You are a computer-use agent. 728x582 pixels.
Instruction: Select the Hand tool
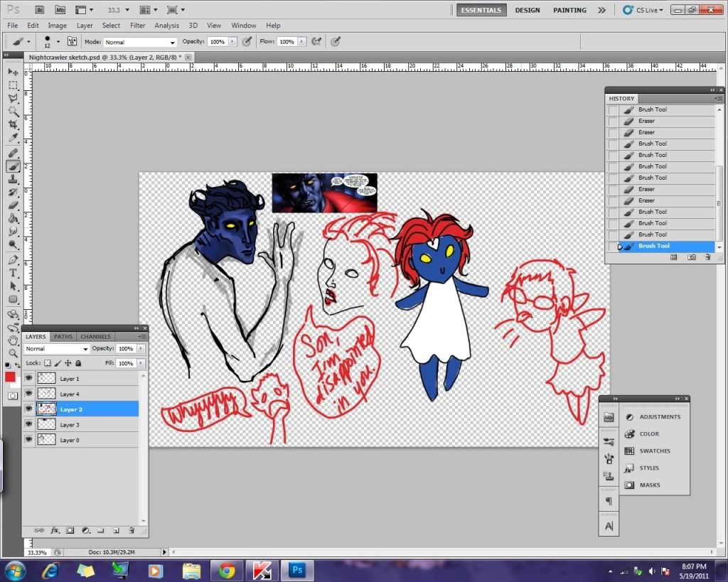pyautogui.click(x=13, y=340)
